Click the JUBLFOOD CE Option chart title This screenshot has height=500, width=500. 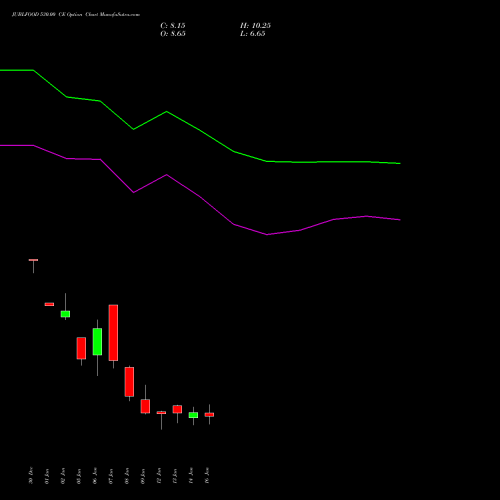click(x=76, y=14)
